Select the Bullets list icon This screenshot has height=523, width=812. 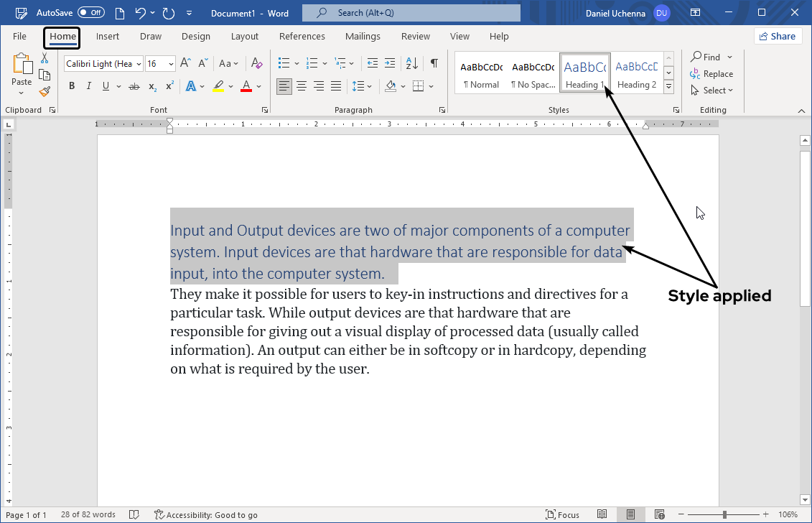pos(284,63)
